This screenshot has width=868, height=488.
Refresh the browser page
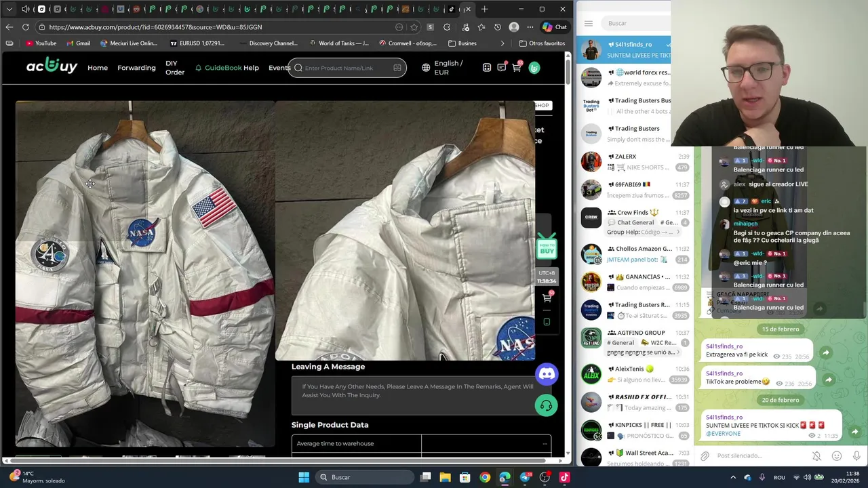point(26,27)
